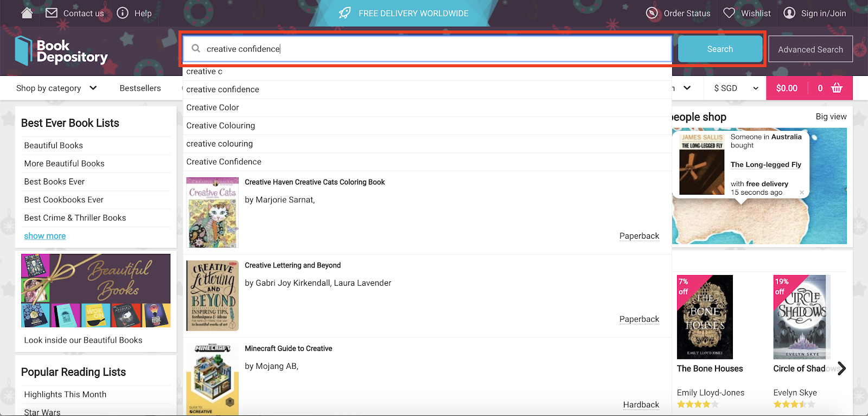Open the Help info icon

[123, 12]
